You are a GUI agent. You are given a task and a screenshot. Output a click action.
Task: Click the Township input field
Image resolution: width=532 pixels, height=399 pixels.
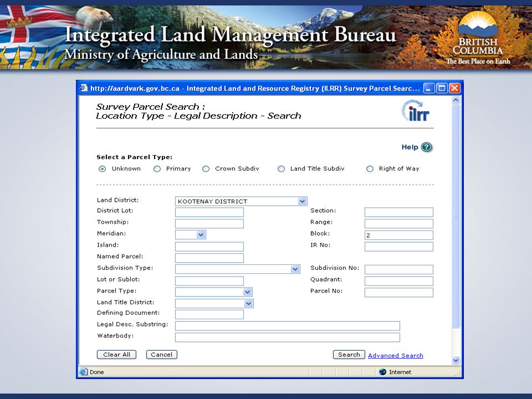[209, 223]
